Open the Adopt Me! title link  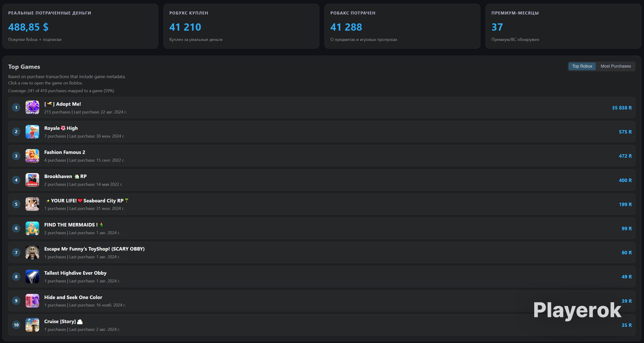pos(62,104)
